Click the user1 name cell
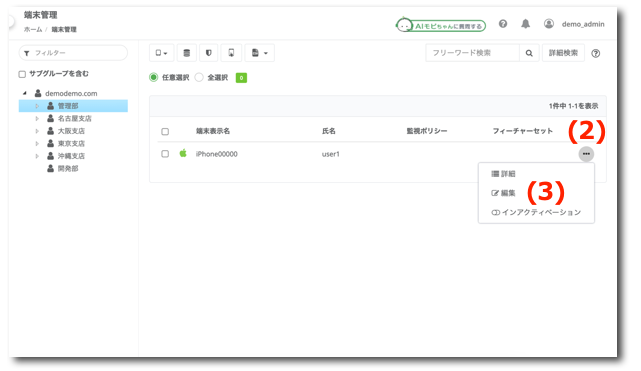 [x=331, y=154]
